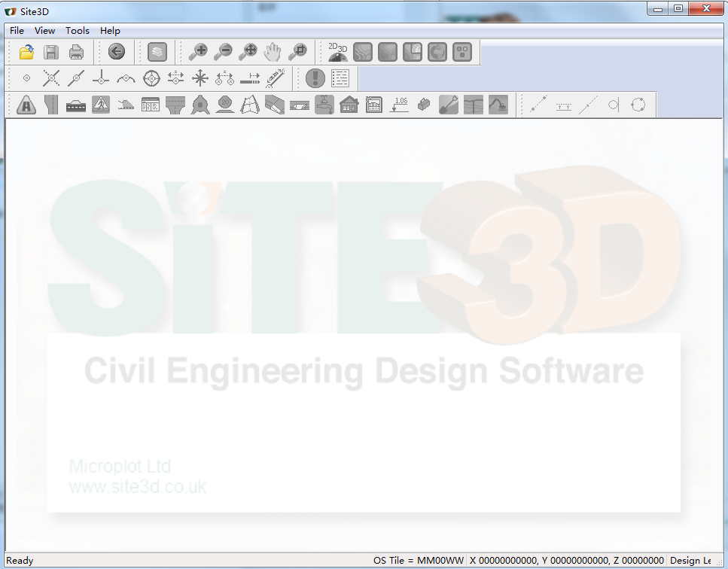
Task: Toggle the 2D/3D view icon
Action: click(337, 51)
